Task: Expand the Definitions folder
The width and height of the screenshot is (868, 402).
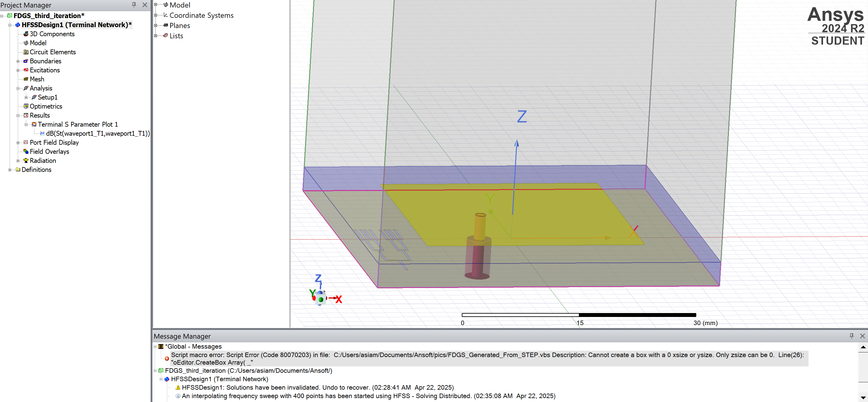Action: [10, 170]
